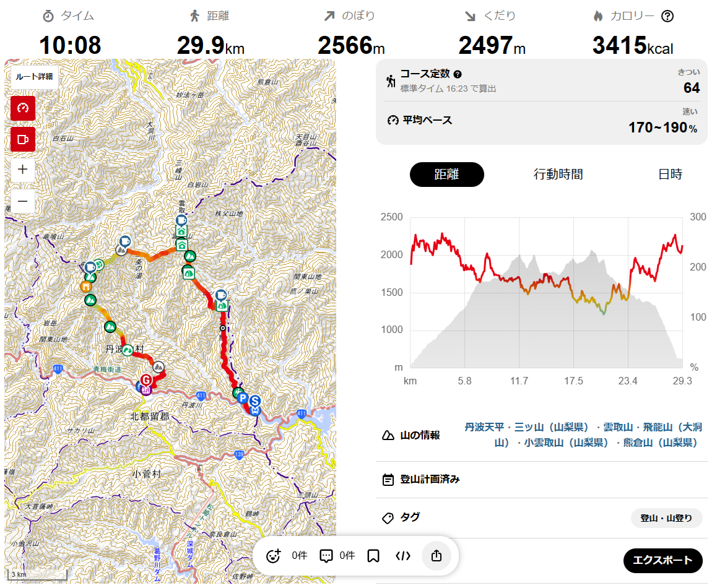Open the share menu icon
Screen dimensions: 712x588
[x=436, y=556]
